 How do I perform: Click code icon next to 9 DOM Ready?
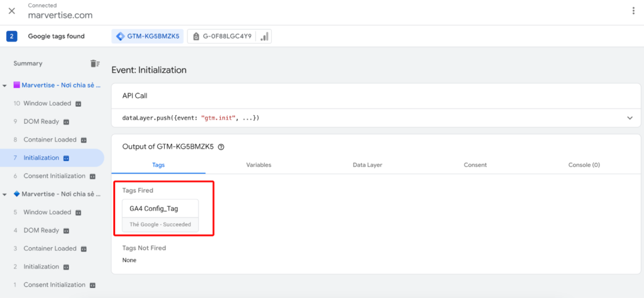point(66,122)
